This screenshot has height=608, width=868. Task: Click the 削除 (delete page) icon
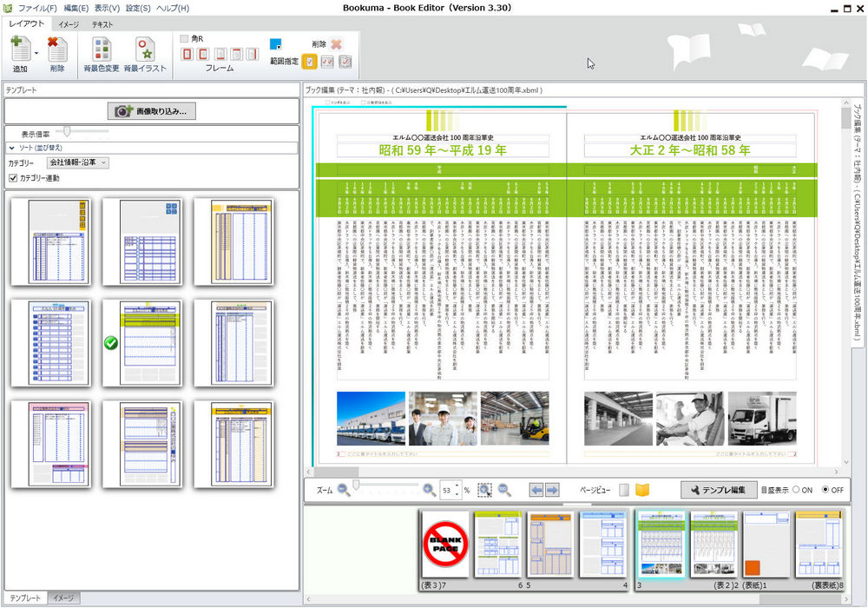(x=57, y=50)
